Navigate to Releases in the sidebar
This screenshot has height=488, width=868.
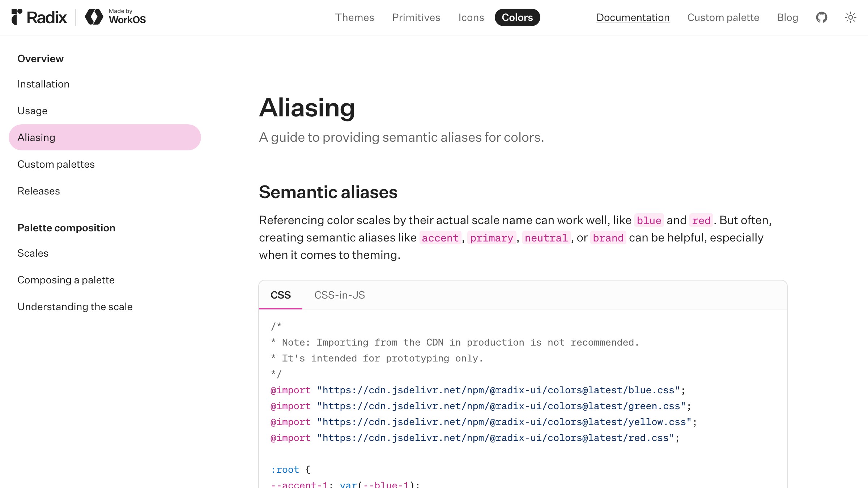[39, 191]
